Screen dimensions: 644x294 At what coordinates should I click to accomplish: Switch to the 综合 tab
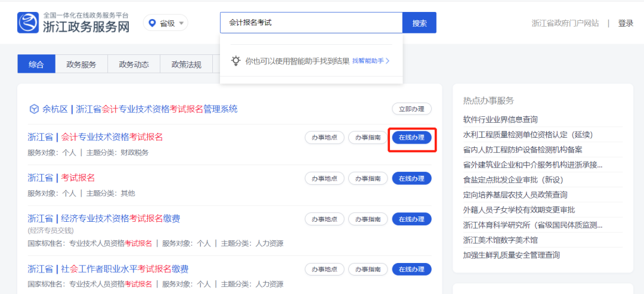coord(36,64)
